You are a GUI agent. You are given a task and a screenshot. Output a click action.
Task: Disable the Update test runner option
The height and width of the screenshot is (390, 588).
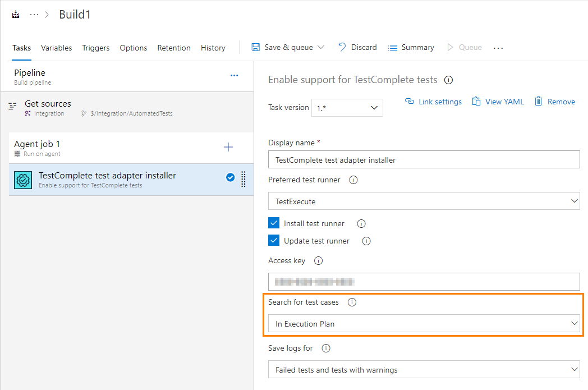273,240
